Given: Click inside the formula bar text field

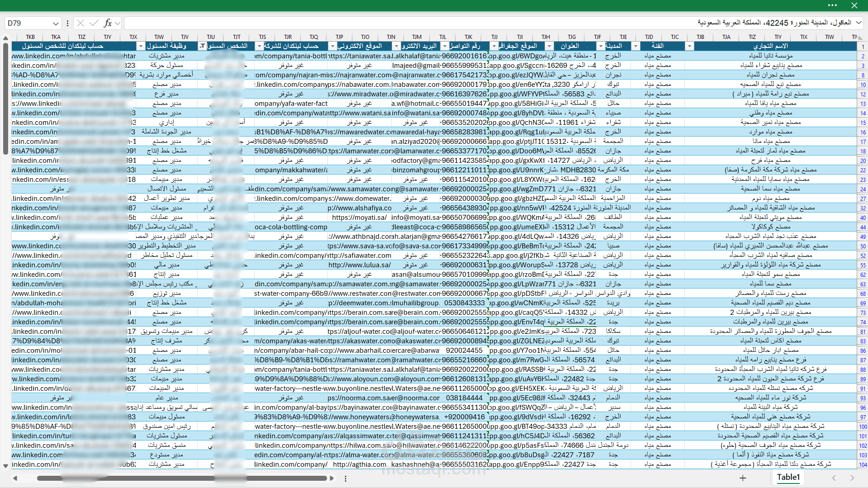Looking at the screenshot, I should [489, 23].
